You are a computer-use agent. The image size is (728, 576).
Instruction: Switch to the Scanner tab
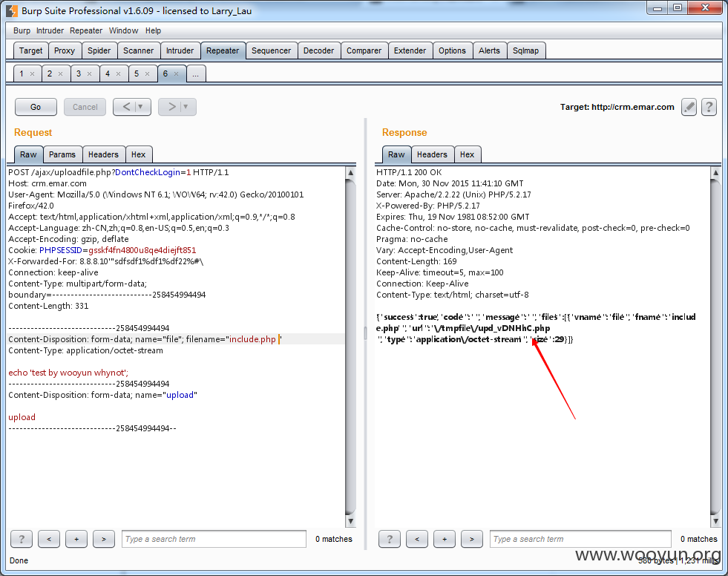138,50
